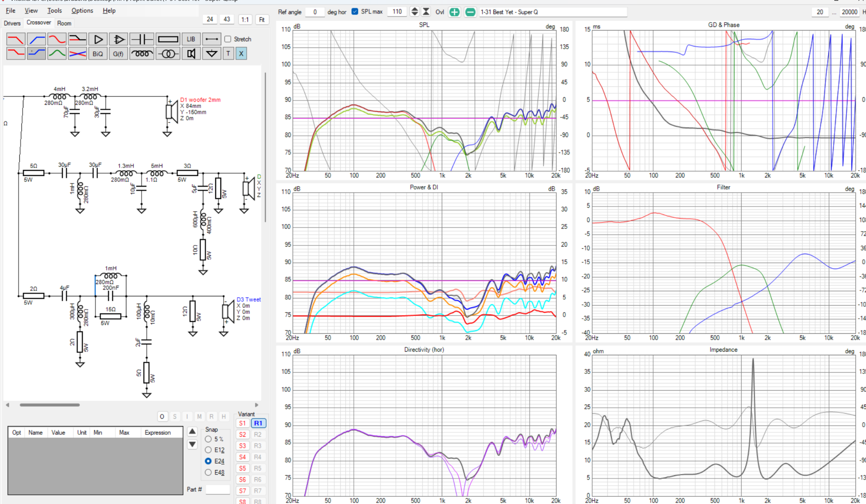
Task: Switch to the Crossover tab
Action: click(x=38, y=22)
